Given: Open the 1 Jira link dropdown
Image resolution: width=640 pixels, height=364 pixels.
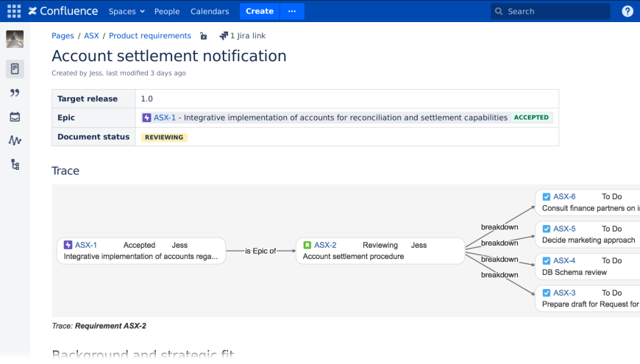Looking at the screenshot, I should pyautogui.click(x=243, y=35).
